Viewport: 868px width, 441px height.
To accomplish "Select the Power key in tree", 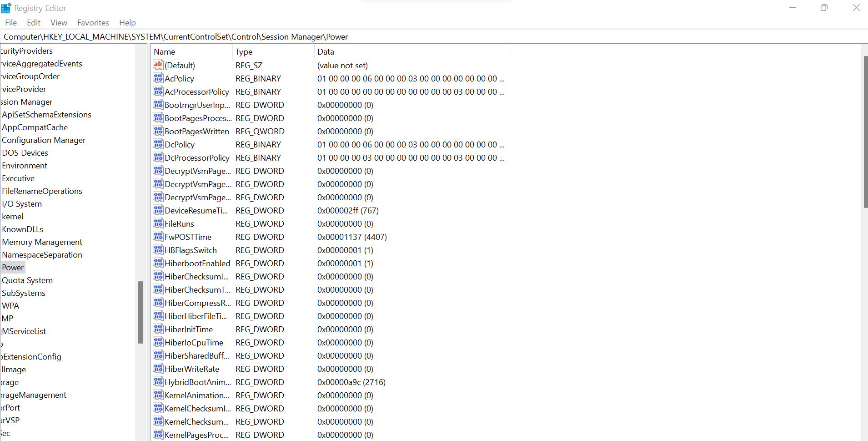I will tap(13, 268).
